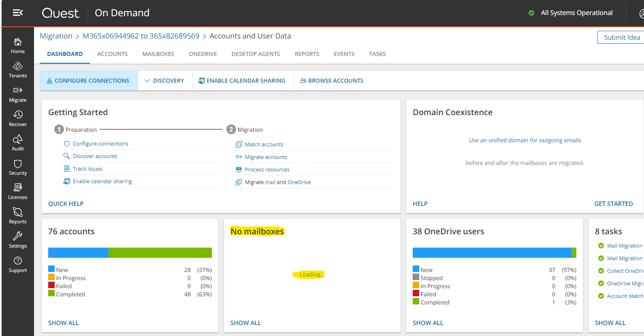Open the Desktop Agents tab
The height and width of the screenshot is (336, 644).
tap(256, 54)
